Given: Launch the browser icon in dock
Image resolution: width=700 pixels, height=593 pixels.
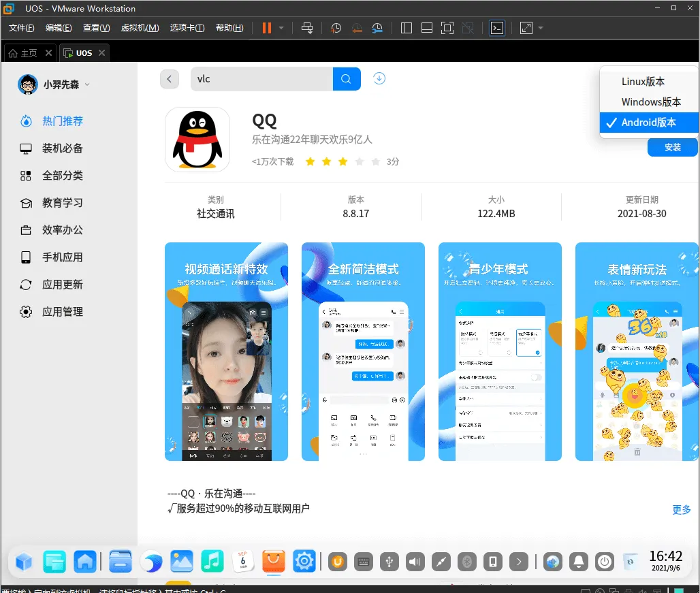Looking at the screenshot, I should 151,562.
